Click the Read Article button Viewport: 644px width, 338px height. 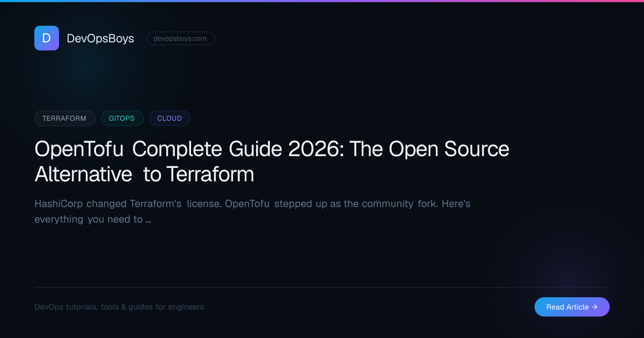572,307
